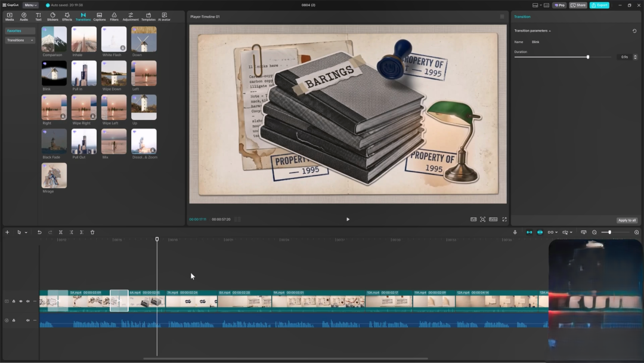Switch to the Transitions tab
The image size is (644, 363).
pyautogui.click(x=83, y=17)
